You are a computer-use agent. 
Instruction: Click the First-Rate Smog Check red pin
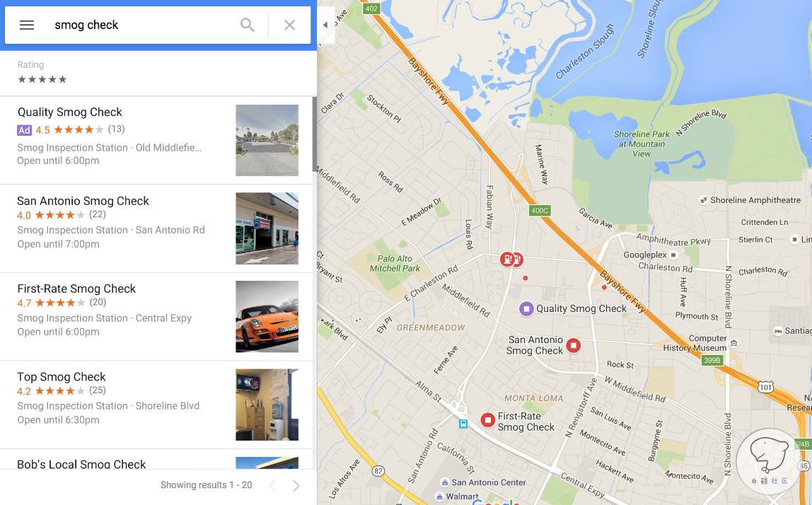(x=487, y=420)
